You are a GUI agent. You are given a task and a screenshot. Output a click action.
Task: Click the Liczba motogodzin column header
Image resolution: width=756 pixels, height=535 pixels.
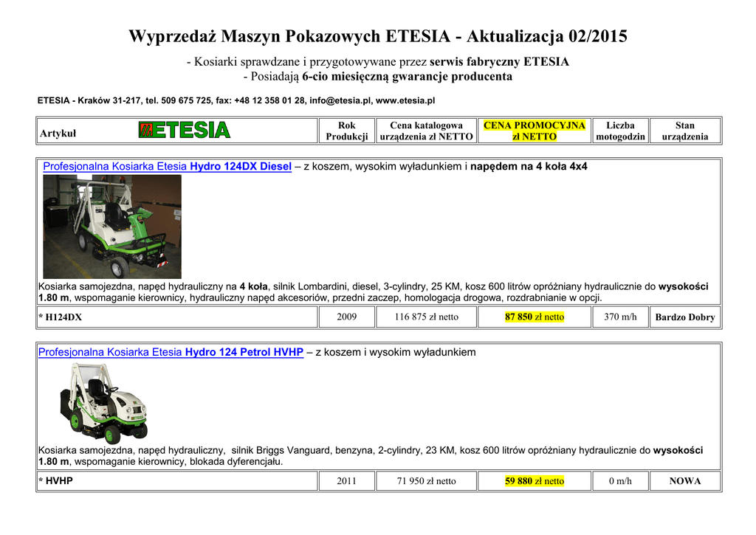(x=620, y=131)
